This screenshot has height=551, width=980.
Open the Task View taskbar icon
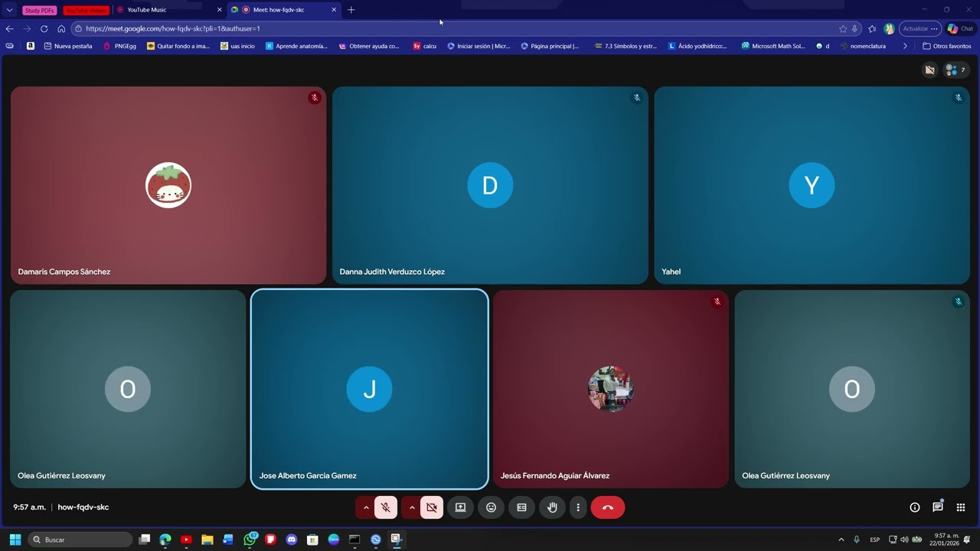(x=144, y=540)
